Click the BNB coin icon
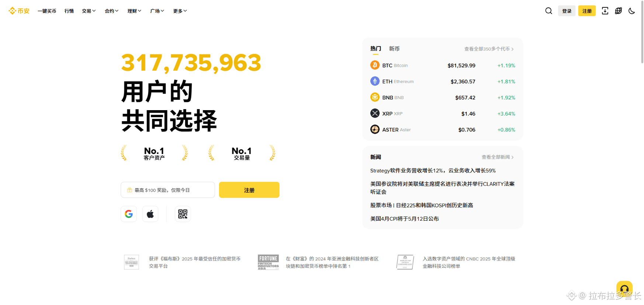Viewport: 644px width, 305px height. point(375,97)
